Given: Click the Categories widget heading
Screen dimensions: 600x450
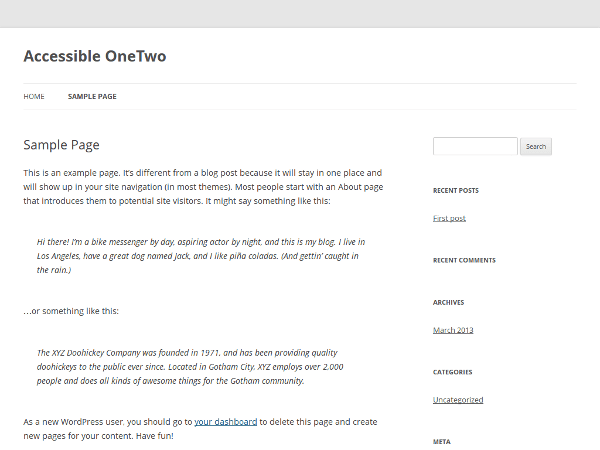Looking at the screenshot, I should point(453,372).
